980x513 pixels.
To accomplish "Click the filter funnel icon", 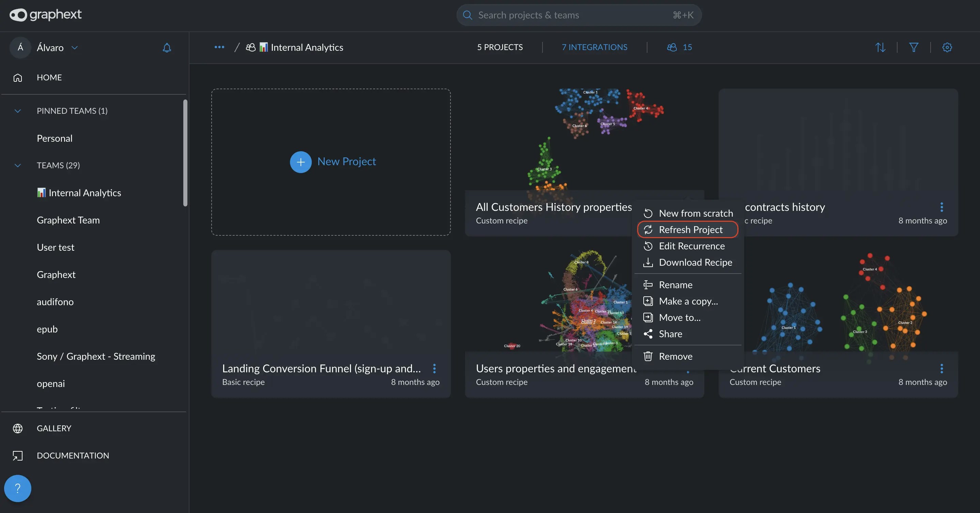I will (x=914, y=47).
